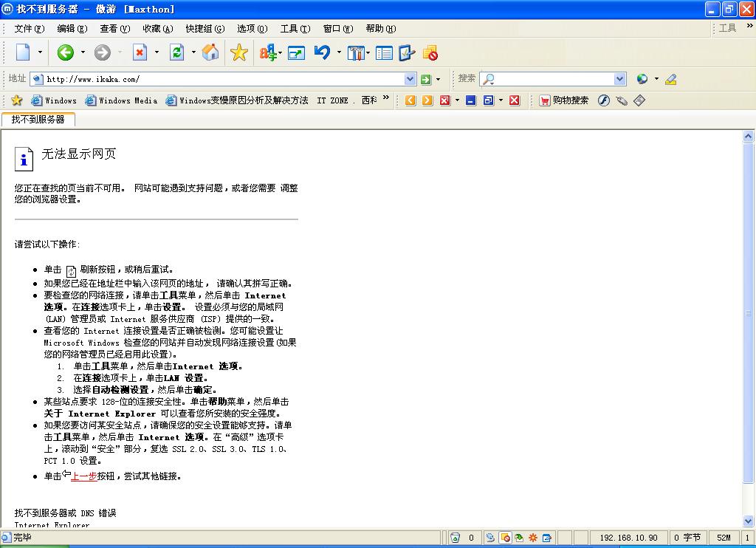Expand the Undo dropdown arrow

339,52
